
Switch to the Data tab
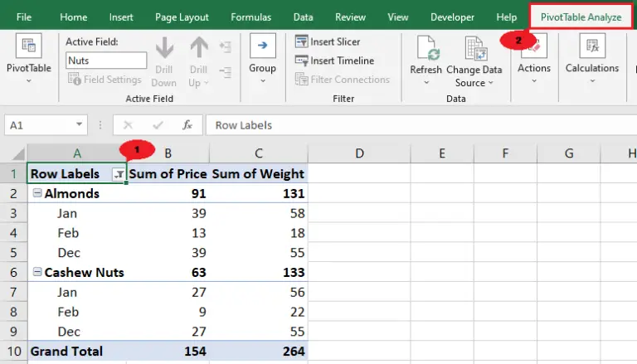(303, 17)
